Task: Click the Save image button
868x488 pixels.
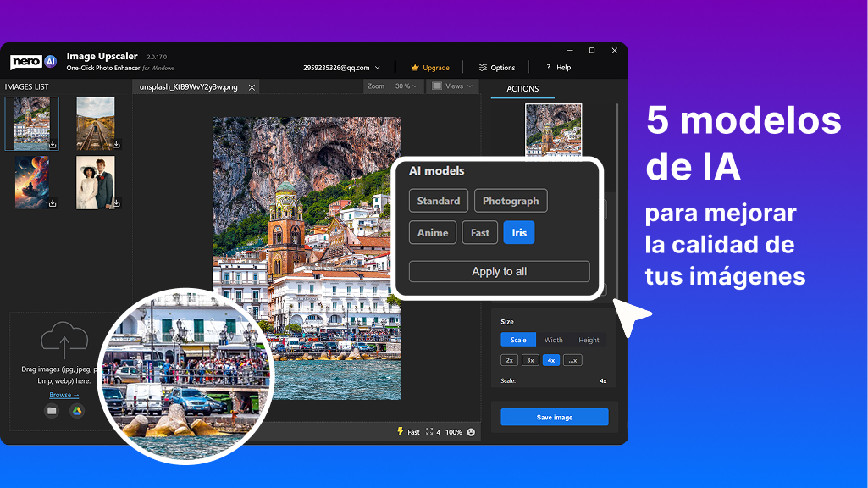Action: coord(555,416)
